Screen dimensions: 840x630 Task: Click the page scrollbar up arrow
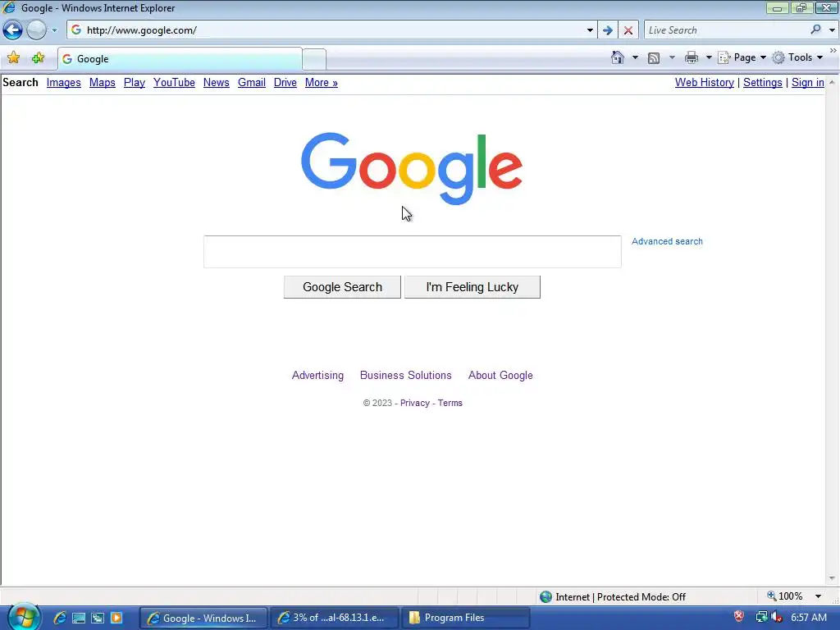tap(832, 82)
